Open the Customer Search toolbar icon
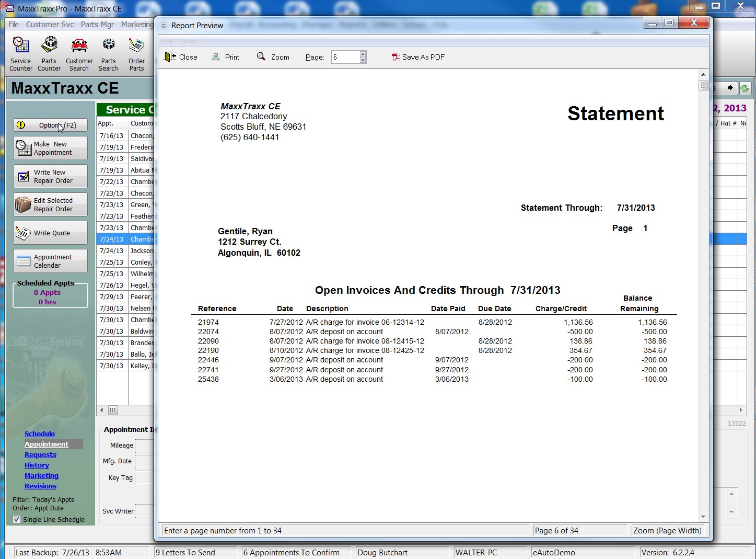Image resolution: width=756 pixels, height=559 pixels. click(x=79, y=54)
